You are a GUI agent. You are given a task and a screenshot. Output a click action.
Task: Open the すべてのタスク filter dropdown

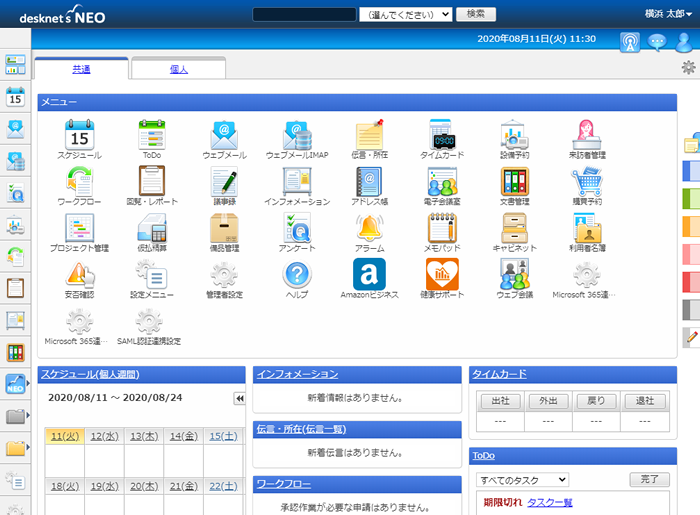[522, 480]
